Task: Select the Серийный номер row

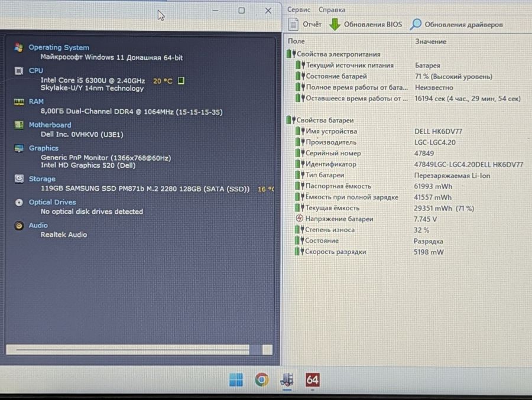Action: coord(365,154)
